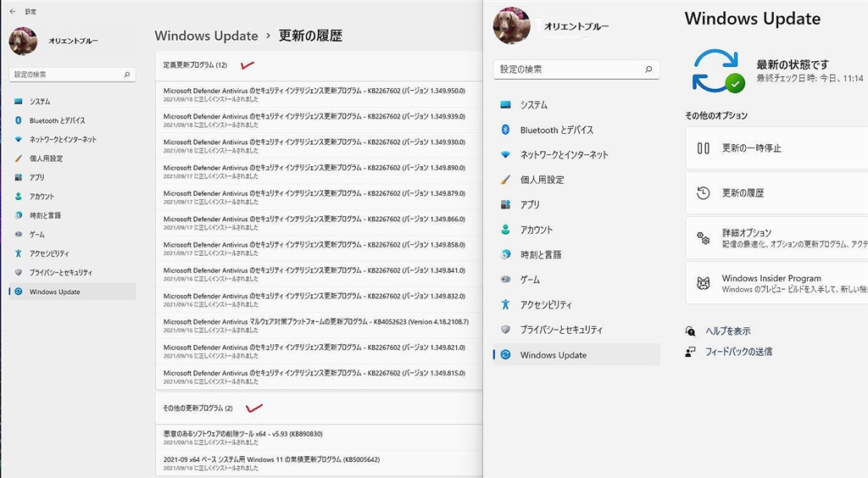Click the 最新の状態です status text

click(x=793, y=64)
